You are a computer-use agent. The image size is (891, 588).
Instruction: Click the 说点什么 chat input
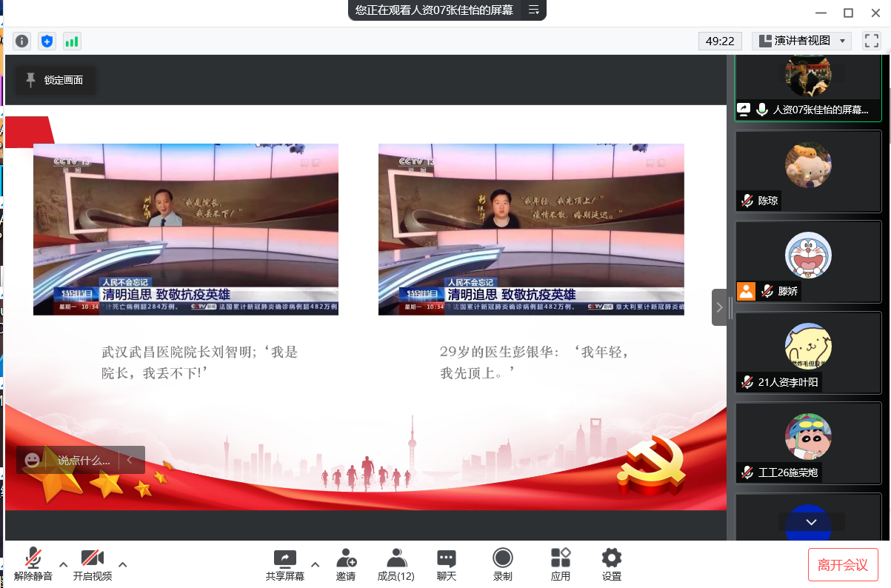pos(83,460)
